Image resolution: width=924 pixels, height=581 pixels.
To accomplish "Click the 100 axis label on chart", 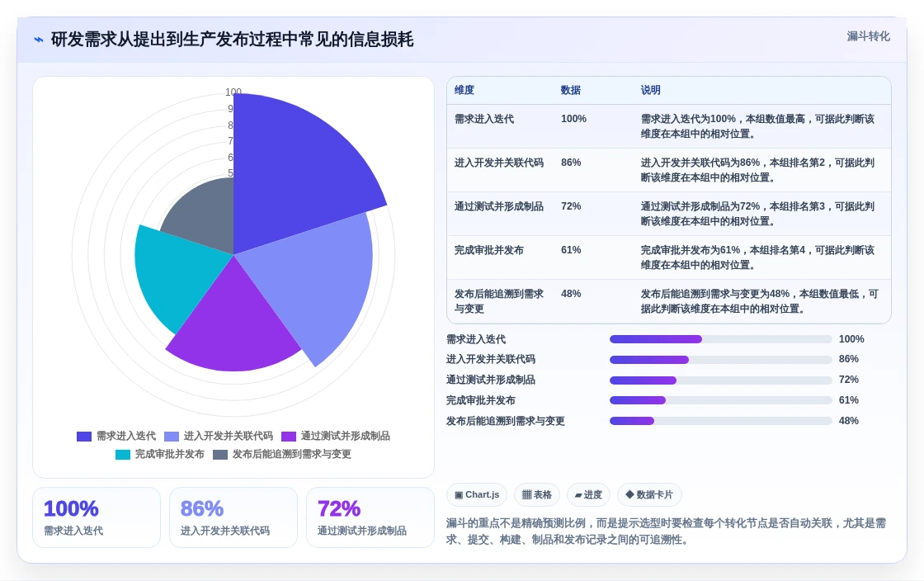I will tap(233, 92).
